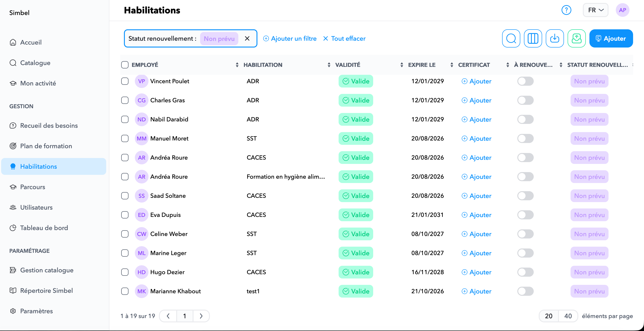Set 40 elements per page
This screenshot has width=644, height=331.
click(568, 316)
